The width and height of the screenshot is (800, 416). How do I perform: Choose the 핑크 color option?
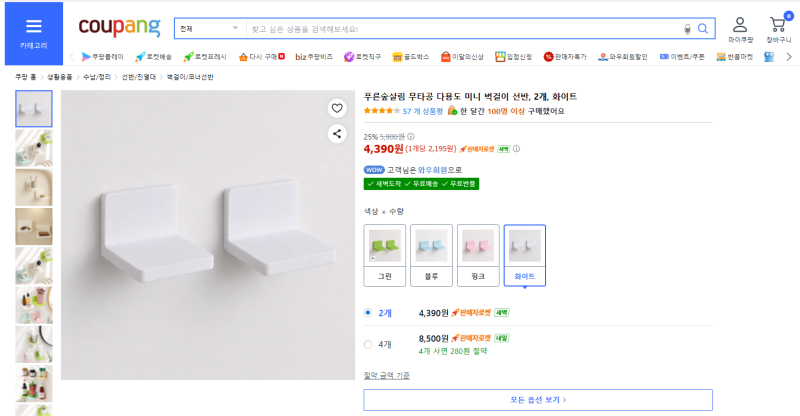point(478,255)
